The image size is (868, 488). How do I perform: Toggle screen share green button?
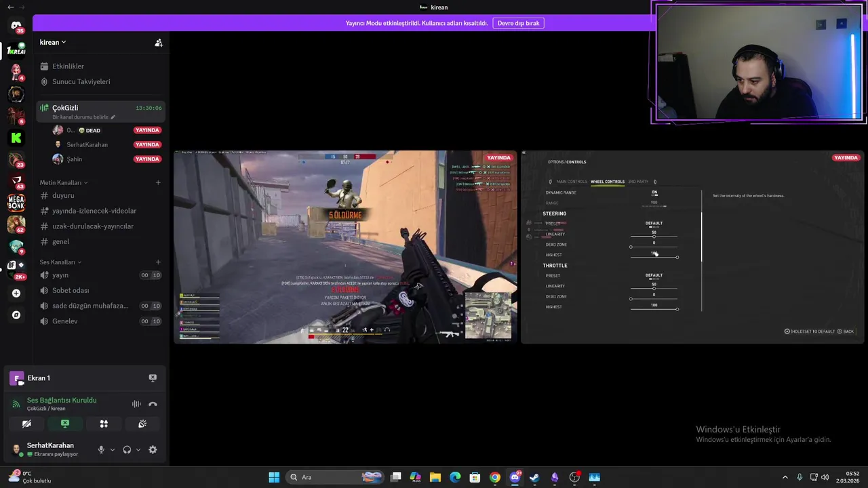65,424
